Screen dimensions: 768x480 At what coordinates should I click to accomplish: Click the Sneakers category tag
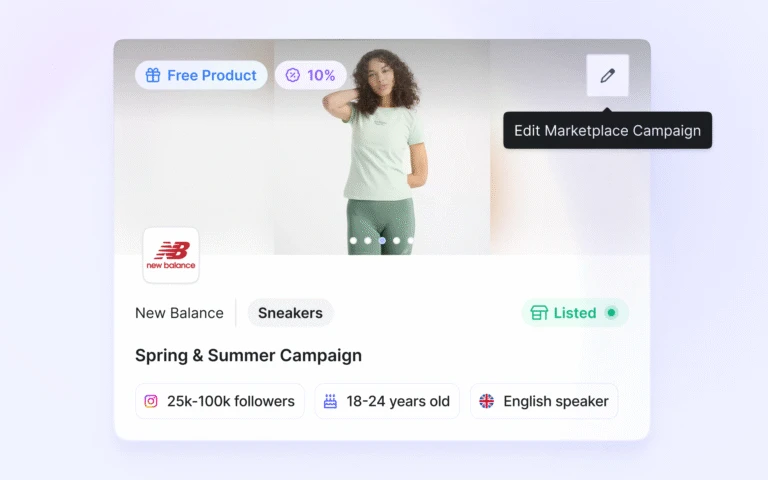[290, 312]
